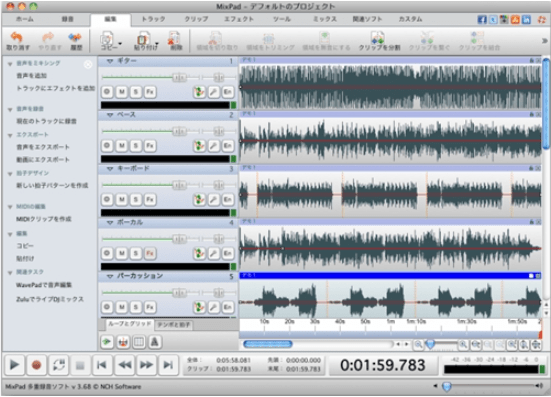Click the grid icon under ループとグリッド

pyautogui.click(x=139, y=342)
